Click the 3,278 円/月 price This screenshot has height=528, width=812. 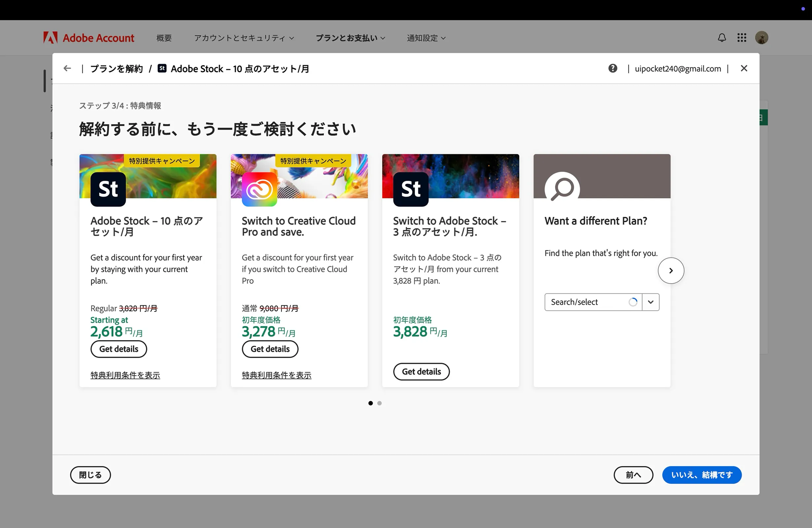(x=268, y=331)
